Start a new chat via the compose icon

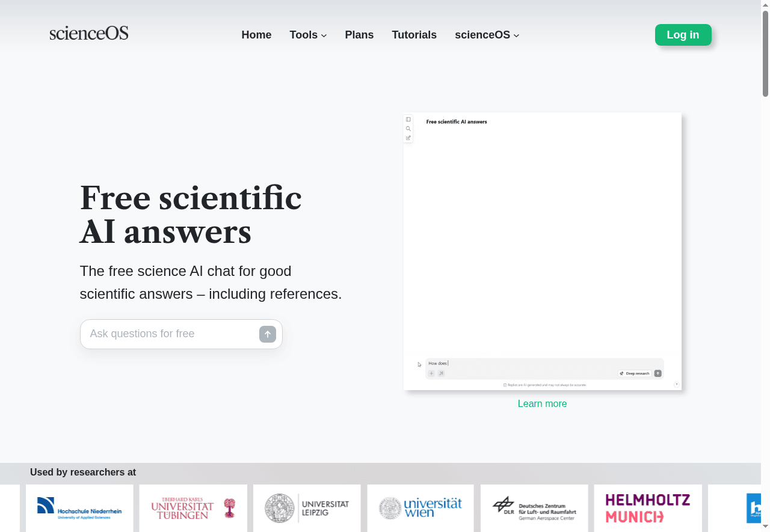point(408,138)
